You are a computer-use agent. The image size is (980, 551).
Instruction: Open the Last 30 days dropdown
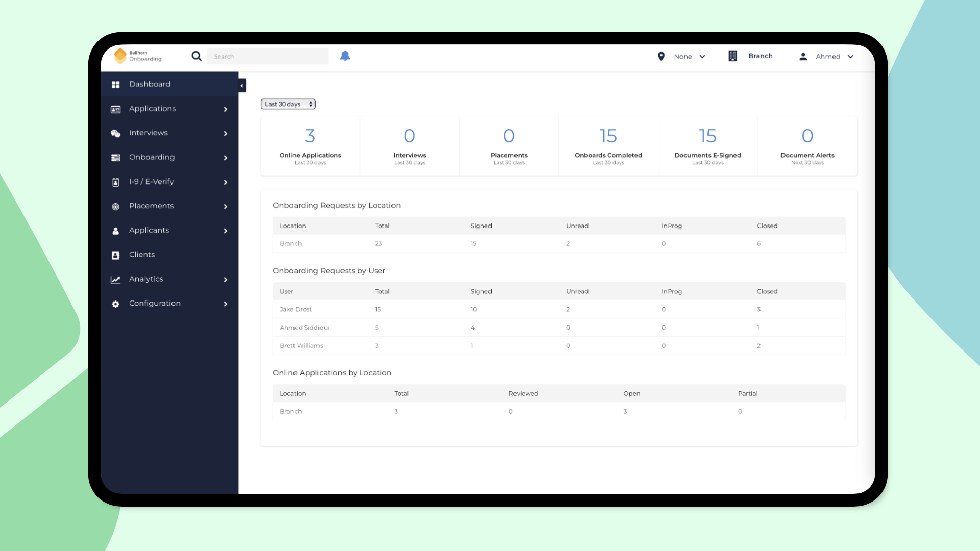click(x=288, y=104)
